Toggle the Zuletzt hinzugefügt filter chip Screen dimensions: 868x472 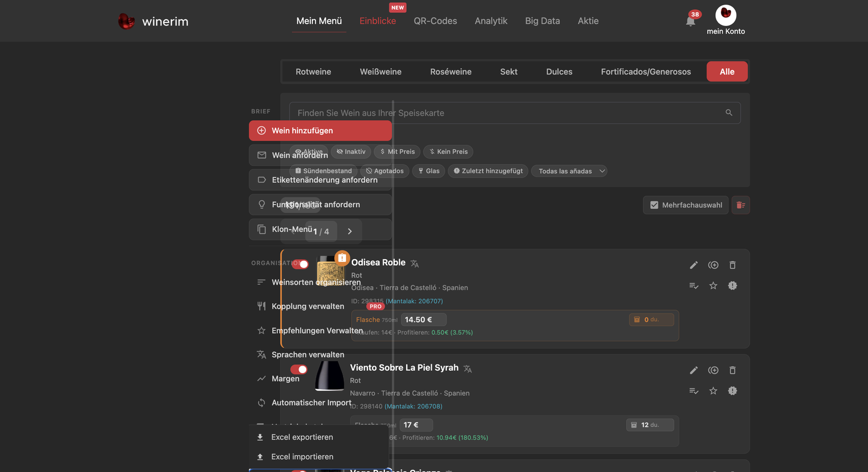[488, 171]
